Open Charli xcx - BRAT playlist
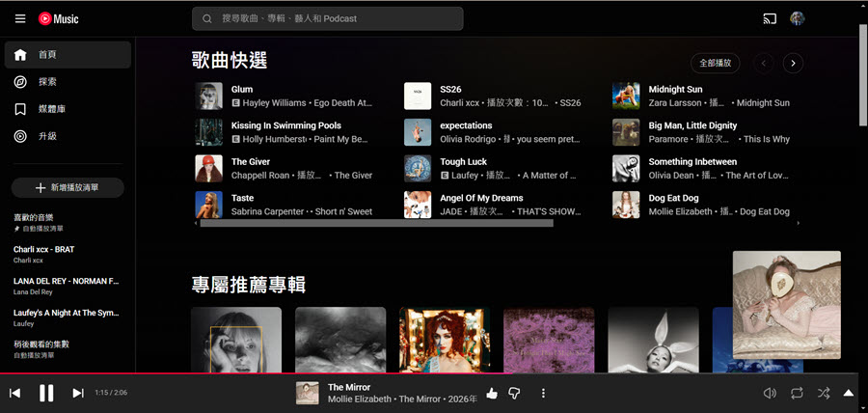Screen dimensions: 868x413 [68, 254]
